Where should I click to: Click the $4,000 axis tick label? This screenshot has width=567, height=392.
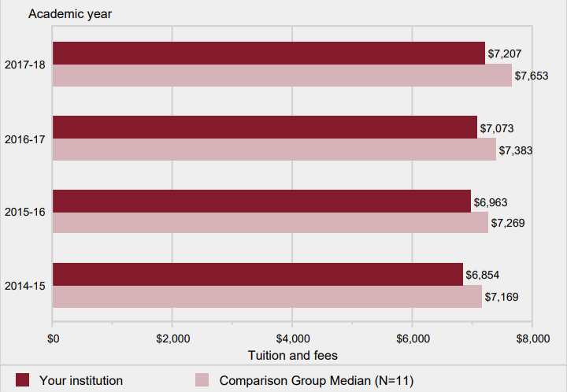tap(293, 339)
